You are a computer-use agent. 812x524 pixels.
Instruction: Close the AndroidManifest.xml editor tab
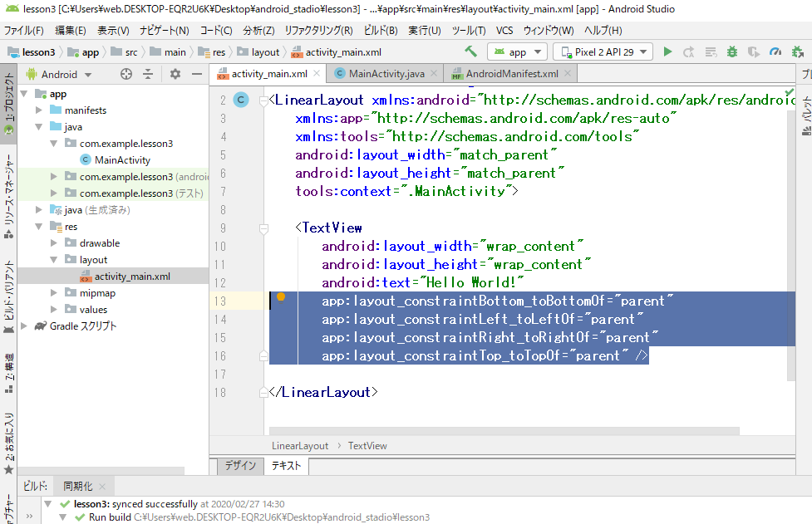click(568, 73)
